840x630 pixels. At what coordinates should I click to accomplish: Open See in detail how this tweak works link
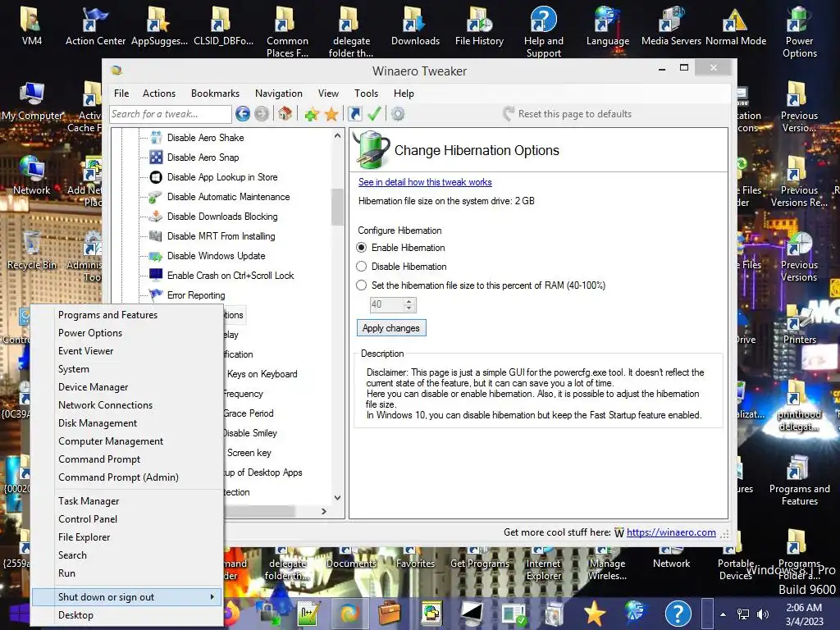[x=425, y=182]
